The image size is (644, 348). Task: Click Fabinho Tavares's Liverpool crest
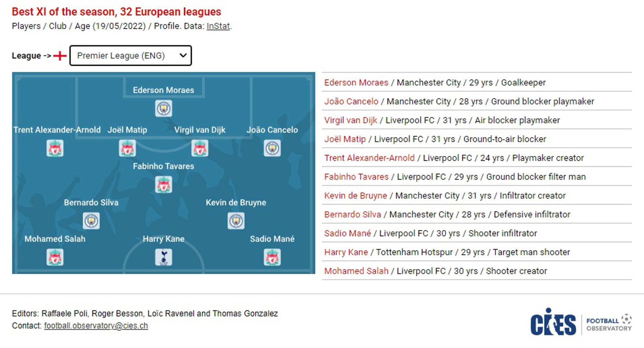pyautogui.click(x=163, y=185)
